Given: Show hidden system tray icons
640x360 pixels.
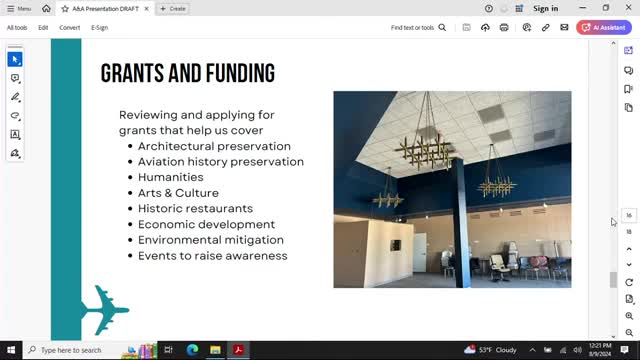Looking at the screenshot, I should click(x=532, y=350).
